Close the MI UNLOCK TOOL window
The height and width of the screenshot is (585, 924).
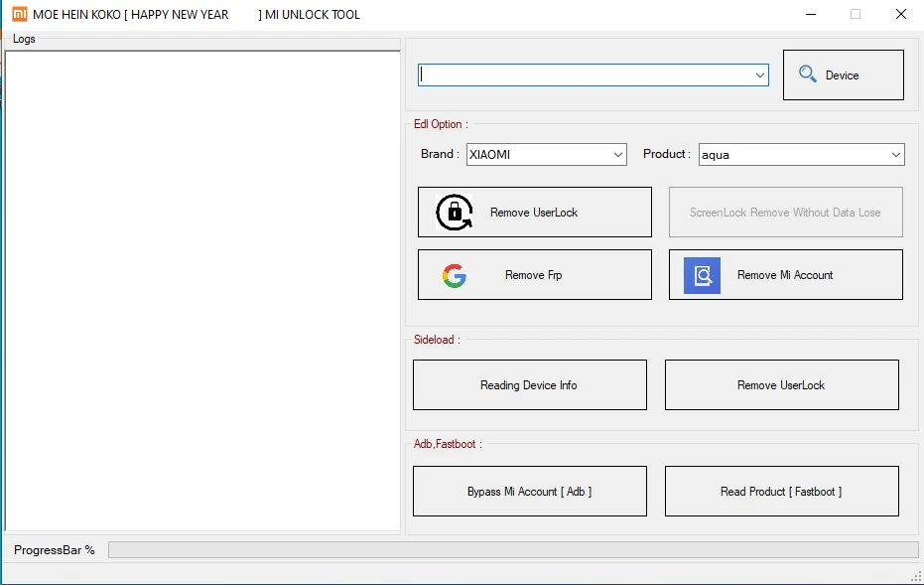(901, 14)
